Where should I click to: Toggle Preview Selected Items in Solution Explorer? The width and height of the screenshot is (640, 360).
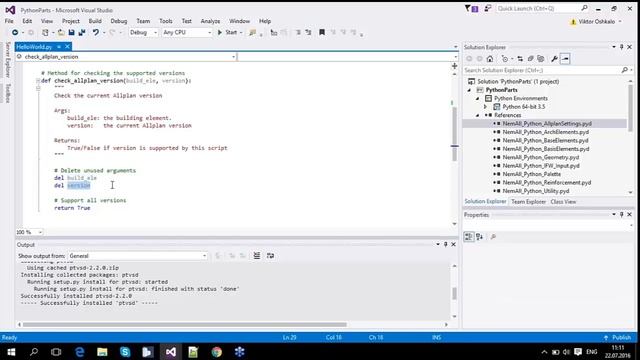click(x=565, y=59)
